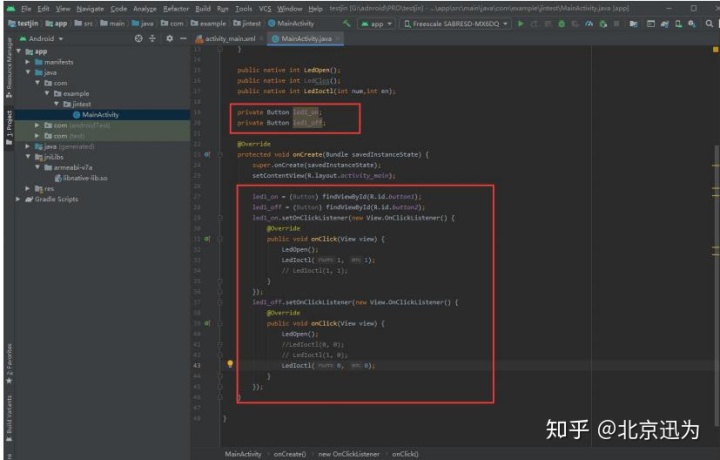Click override gutter icon at line 39
720x460 pixels.
coord(207,324)
